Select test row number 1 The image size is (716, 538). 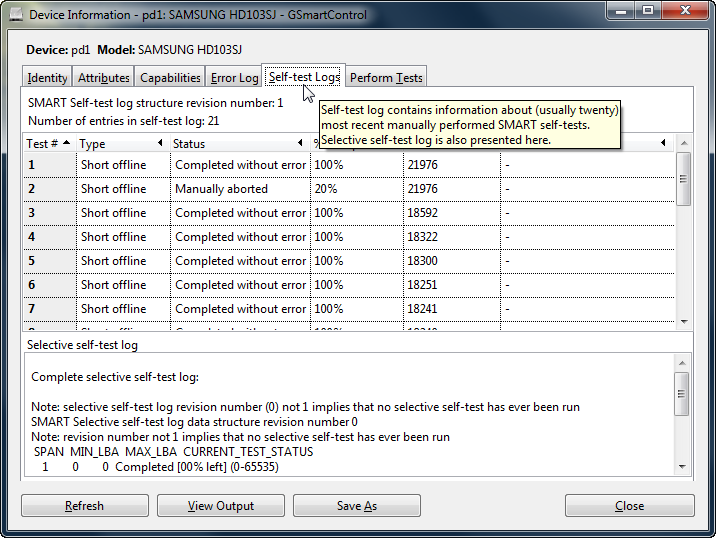coord(349,164)
